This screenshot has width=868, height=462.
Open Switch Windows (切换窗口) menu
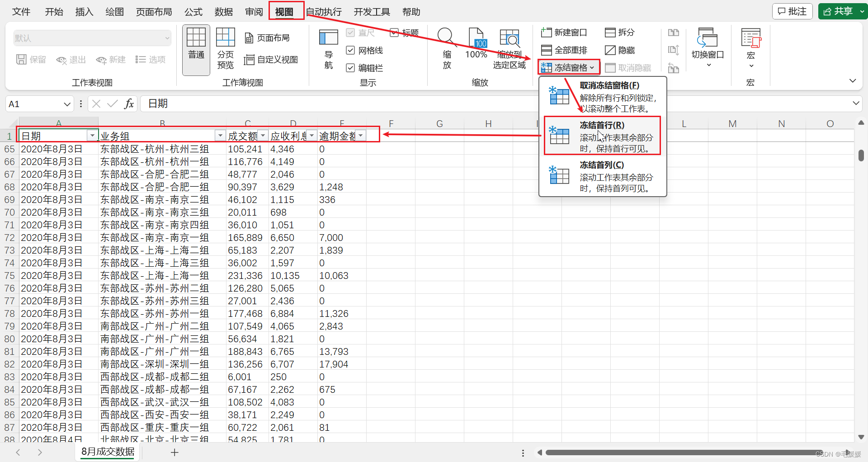[x=708, y=48]
